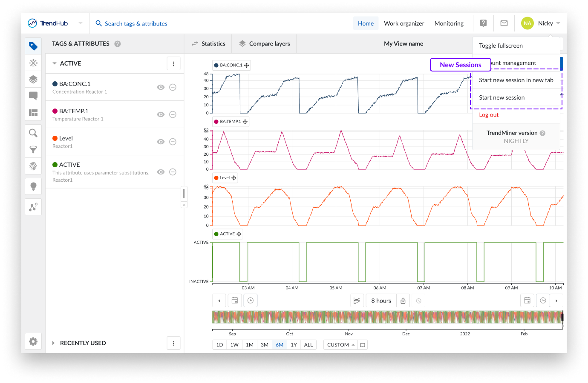Viewport: 588px width, 383px height.
Task: Switch to the Work organizer tab
Action: tap(404, 23)
